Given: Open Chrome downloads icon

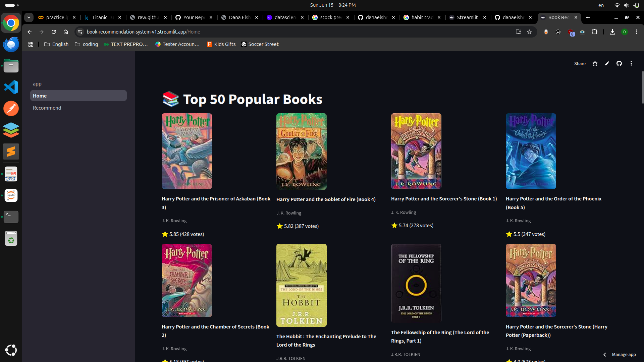Looking at the screenshot, I should [x=612, y=32].
